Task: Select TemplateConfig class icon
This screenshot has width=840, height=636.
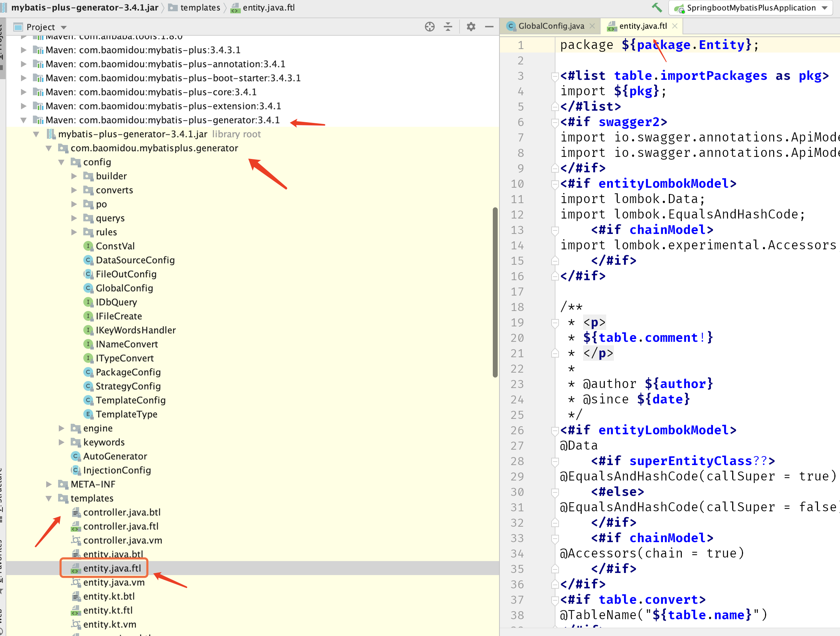Action: click(88, 400)
